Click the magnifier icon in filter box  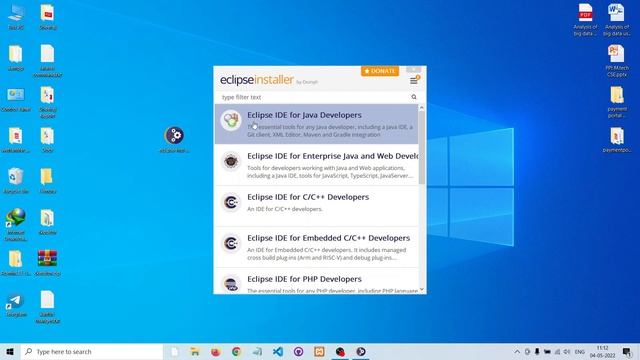(414, 97)
